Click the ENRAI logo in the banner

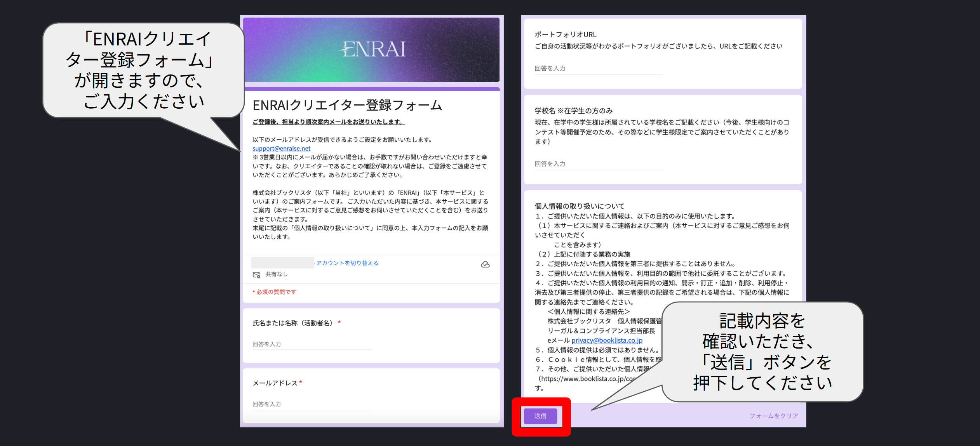372,50
